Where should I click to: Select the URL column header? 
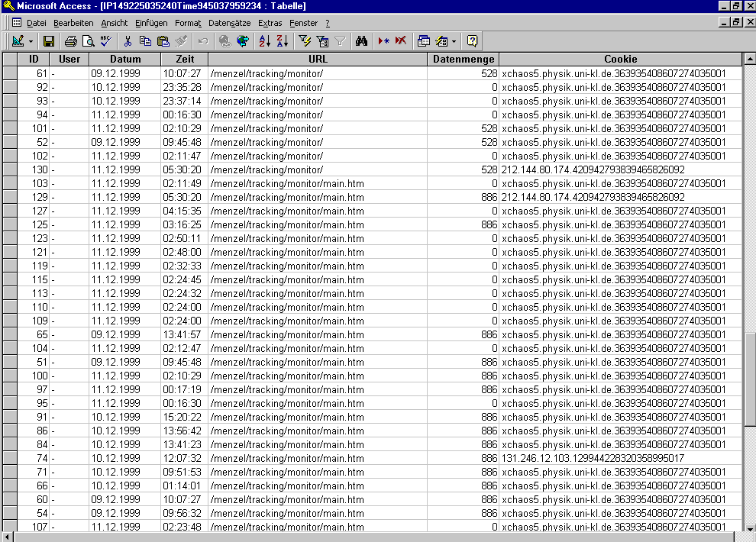pos(318,60)
